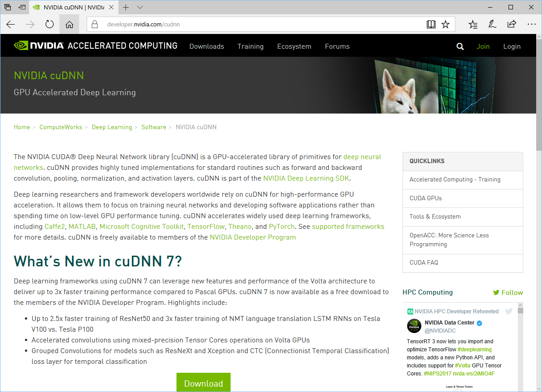Open the browser More options ellipsis
The height and width of the screenshot is (392, 542).
[x=531, y=25]
